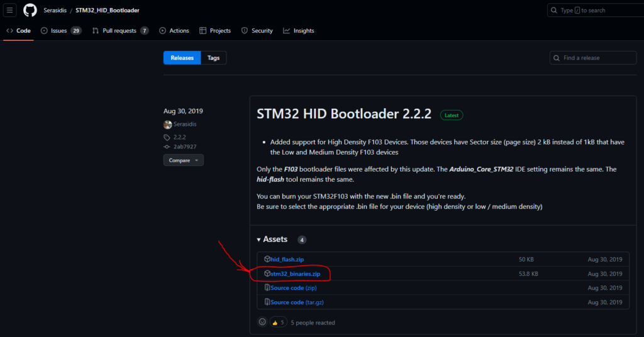Click the file icon beside Source code (tar.gz)
The width and height of the screenshot is (644, 337).
[267, 302]
